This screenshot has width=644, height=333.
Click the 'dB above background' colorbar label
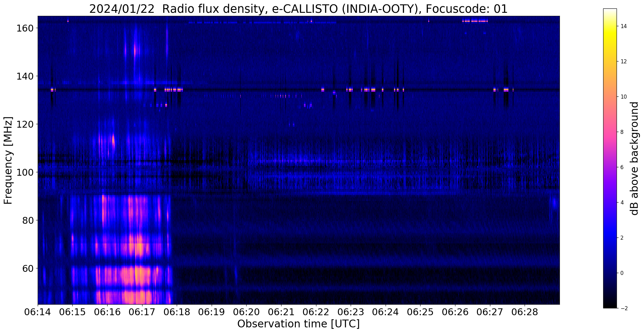coord(634,158)
